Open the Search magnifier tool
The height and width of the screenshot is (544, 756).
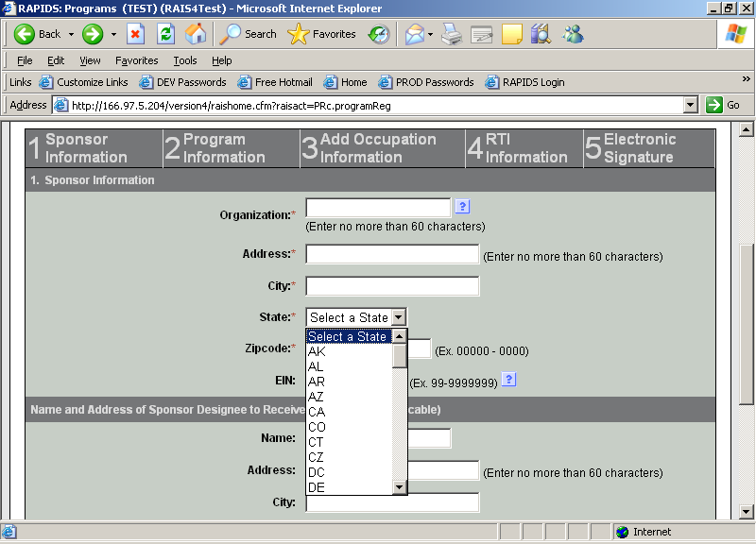248,34
